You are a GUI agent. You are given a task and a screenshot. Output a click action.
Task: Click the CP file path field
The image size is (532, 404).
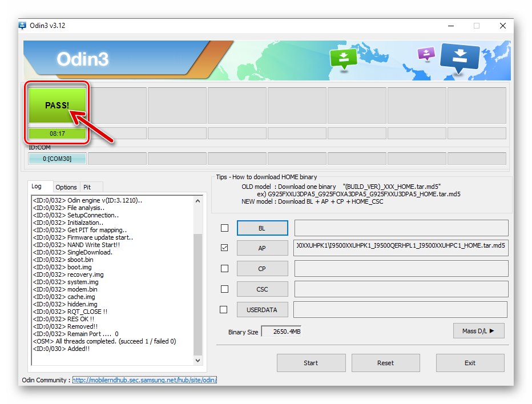point(401,269)
